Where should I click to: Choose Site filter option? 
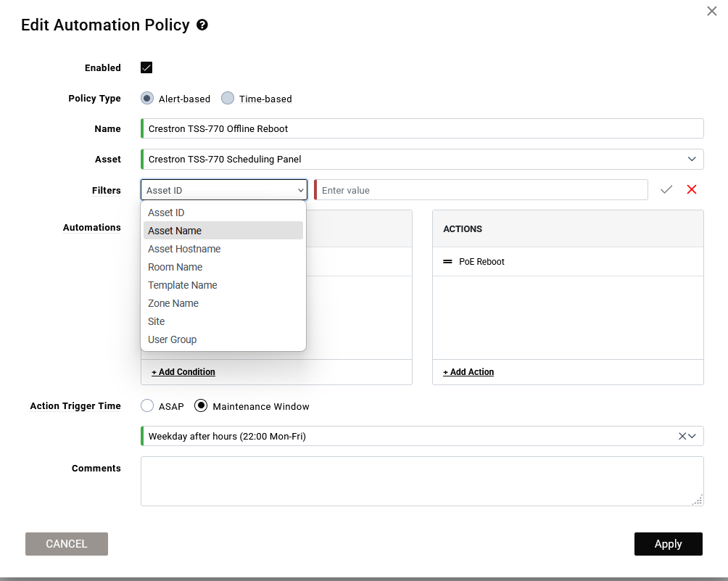click(223, 321)
